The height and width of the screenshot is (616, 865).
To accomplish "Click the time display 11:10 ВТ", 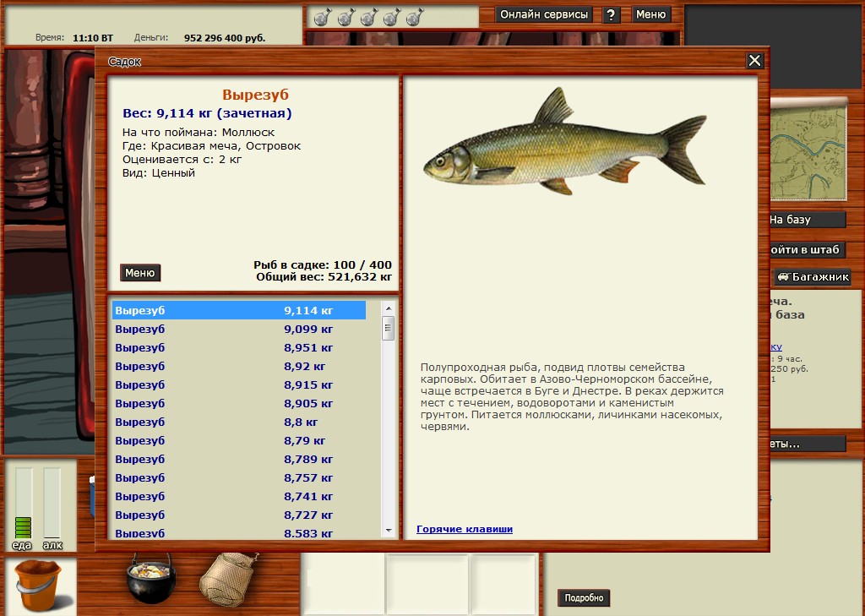I will click(93, 38).
